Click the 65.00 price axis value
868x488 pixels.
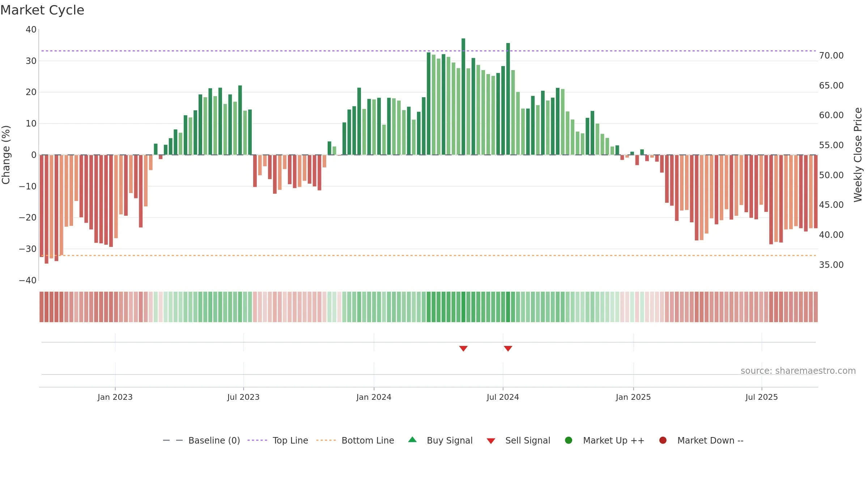click(831, 86)
